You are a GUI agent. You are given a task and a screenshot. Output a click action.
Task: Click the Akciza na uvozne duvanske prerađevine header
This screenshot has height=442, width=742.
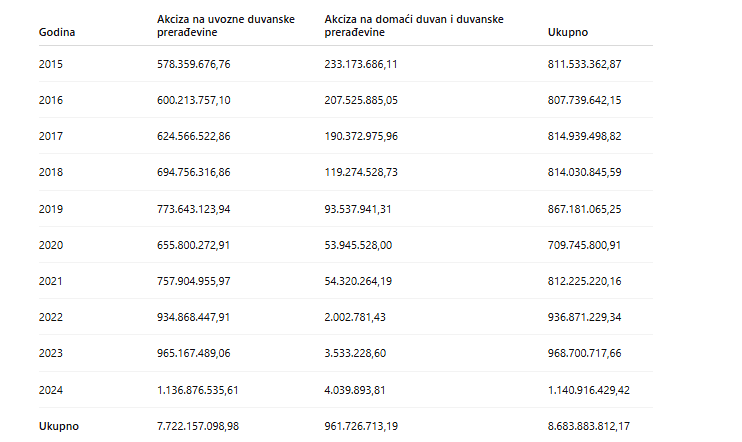click(226, 26)
